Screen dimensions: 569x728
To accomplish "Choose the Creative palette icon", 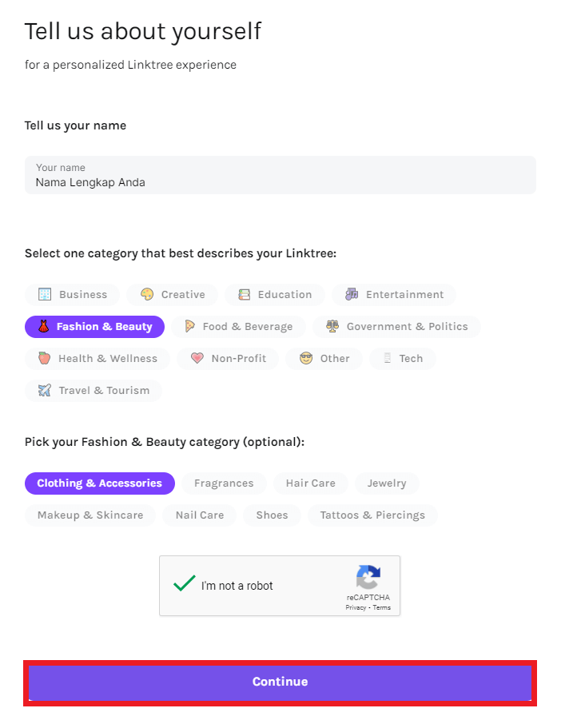I will [147, 294].
